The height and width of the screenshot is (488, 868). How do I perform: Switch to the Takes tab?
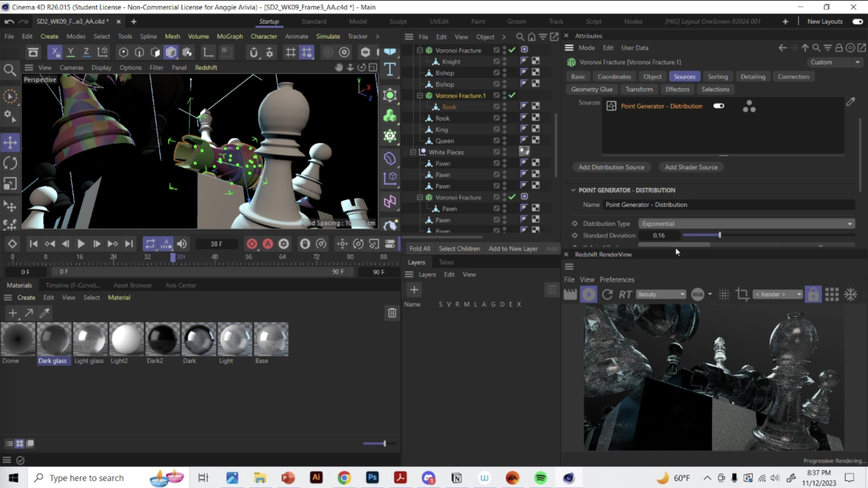coord(446,262)
